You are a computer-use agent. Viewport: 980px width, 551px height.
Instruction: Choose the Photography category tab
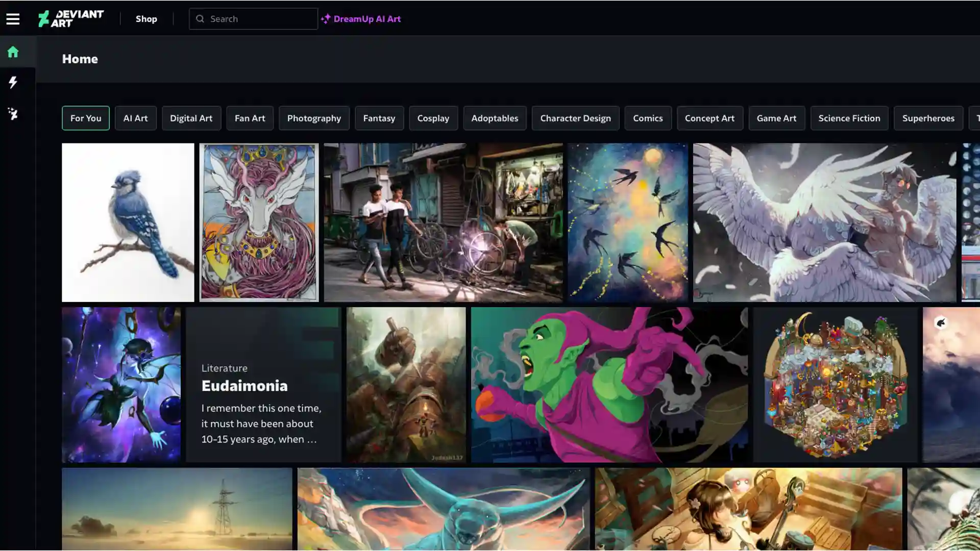(314, 118)
